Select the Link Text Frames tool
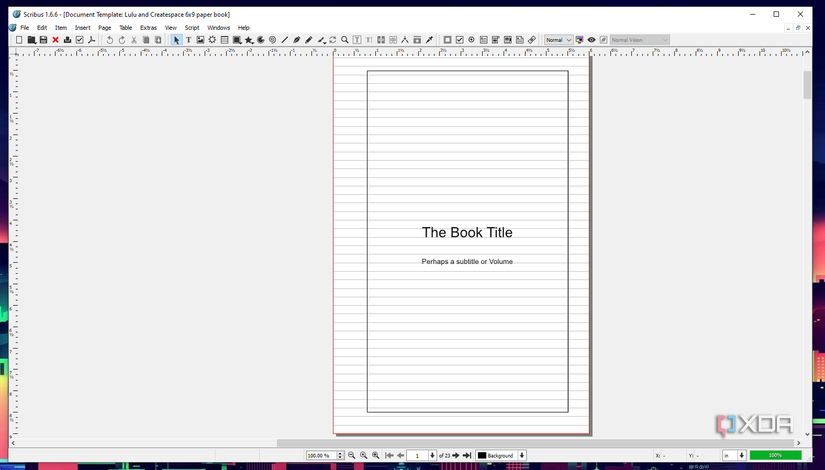 click(x=381, y=40)
